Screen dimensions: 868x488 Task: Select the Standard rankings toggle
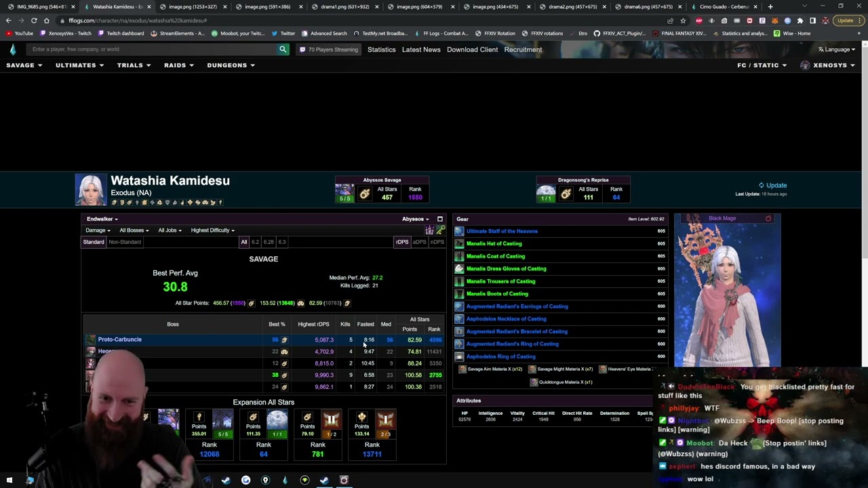coord(94,242)
